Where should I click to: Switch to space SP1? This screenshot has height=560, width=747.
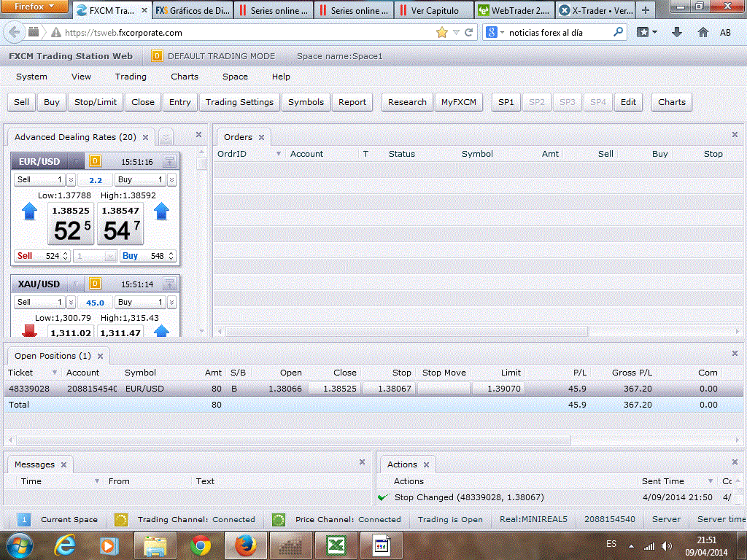coord(506,102)
